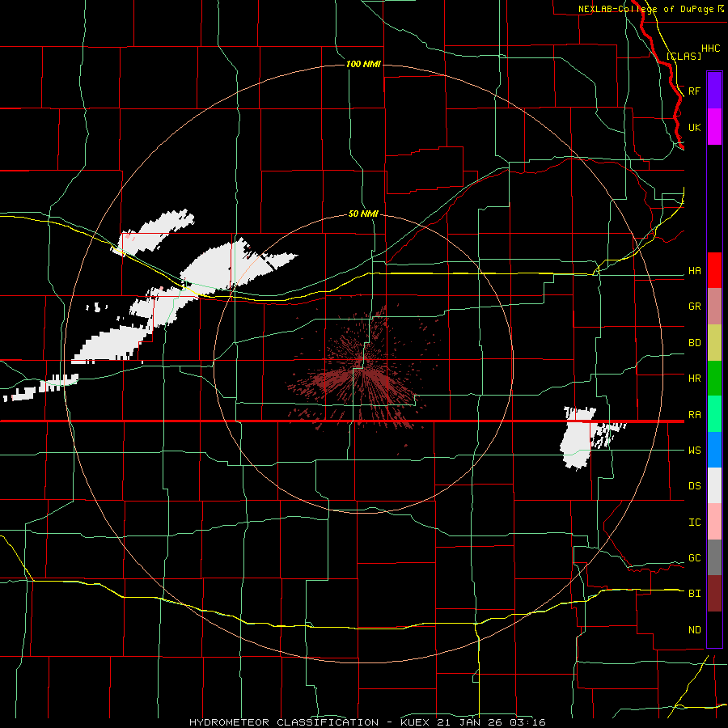Click the 'UK' legend label
The width and height of the screenshot is (728, 728).
(695, 127)
